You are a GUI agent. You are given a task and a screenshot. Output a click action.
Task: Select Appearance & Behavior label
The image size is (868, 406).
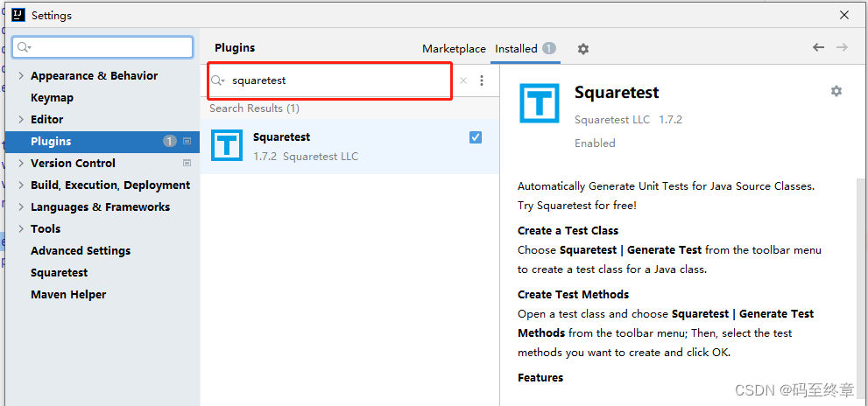pos(94,76)
